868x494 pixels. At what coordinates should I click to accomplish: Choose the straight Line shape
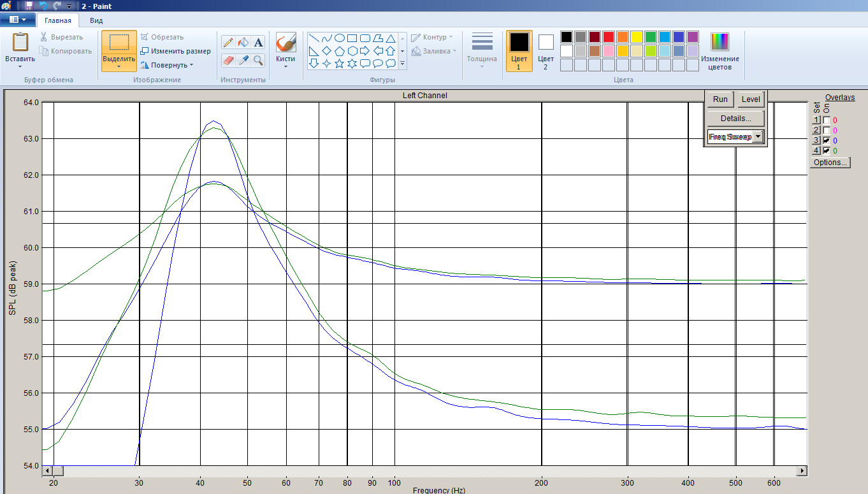coord(314,38)
